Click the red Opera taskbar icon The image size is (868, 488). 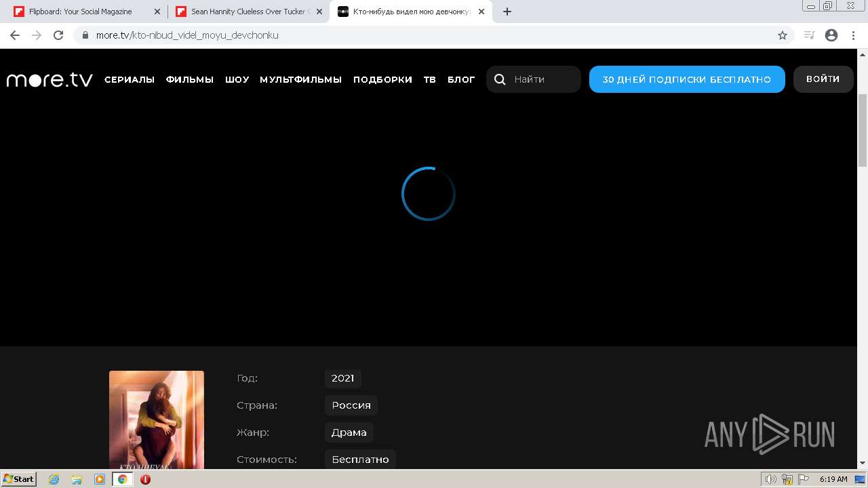145,479
